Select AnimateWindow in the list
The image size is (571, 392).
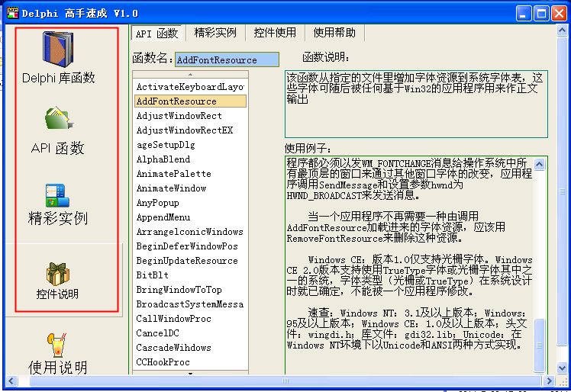(x=190, y=188)
